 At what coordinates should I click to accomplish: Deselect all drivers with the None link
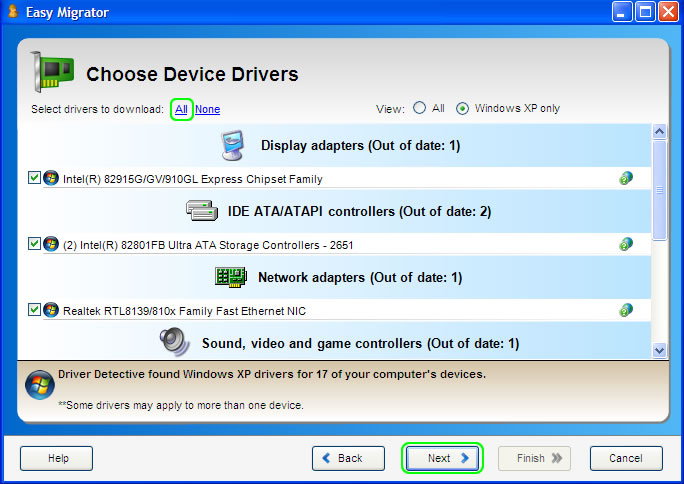pos(207,109)
